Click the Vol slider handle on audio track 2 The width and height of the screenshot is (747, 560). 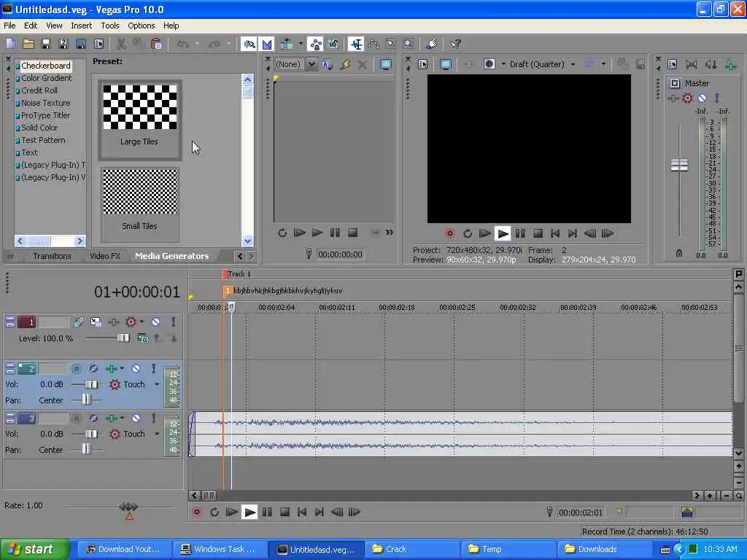[91, 384]
